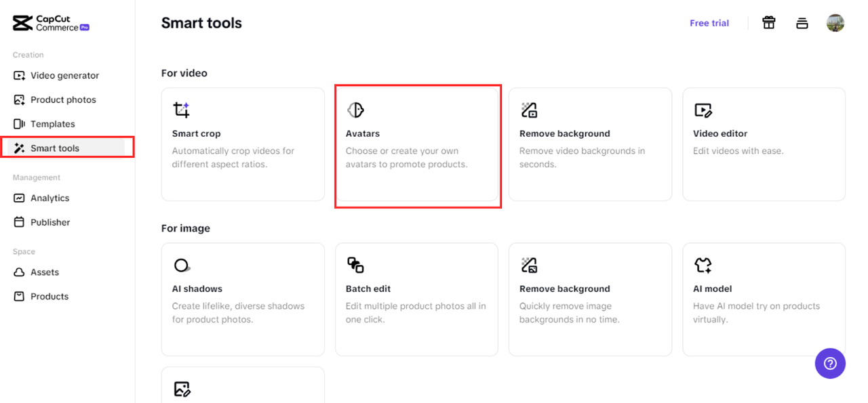Click the Video editor icon
This screenshot has height=403, width=868.
pos(703,110)
